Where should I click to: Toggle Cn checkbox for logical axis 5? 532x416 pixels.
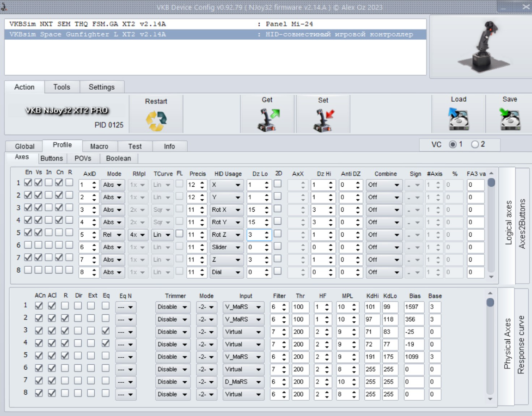tap(59, 232)
